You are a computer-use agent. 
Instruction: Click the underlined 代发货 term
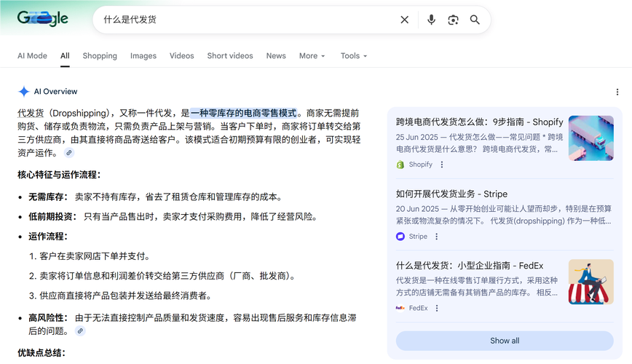31,114
